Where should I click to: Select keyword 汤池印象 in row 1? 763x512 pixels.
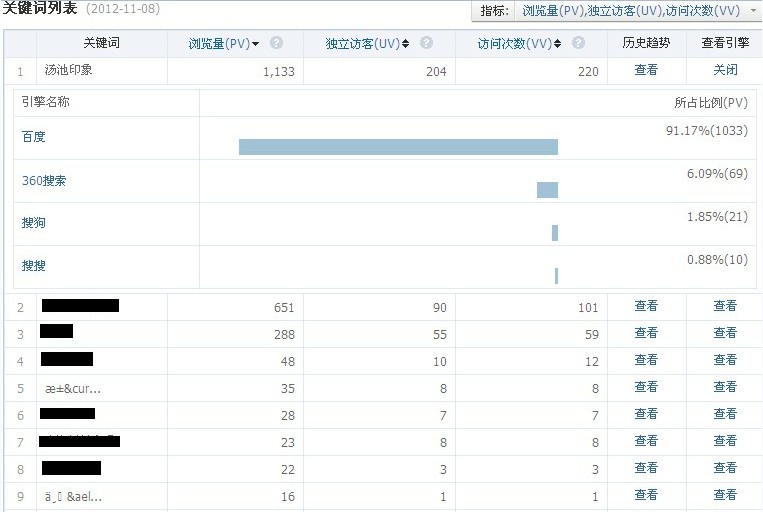tap(68, 70)
